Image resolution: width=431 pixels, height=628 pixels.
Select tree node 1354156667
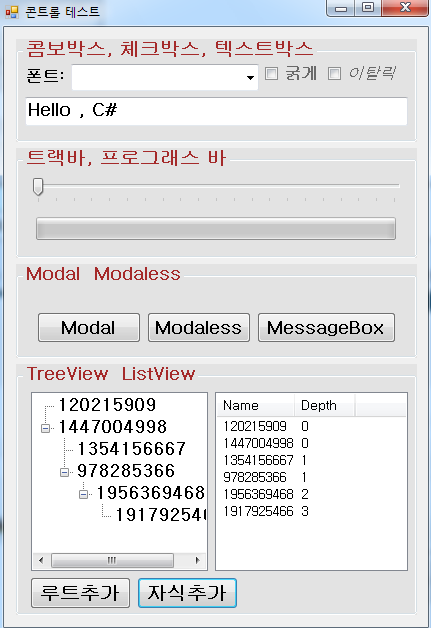[x=131, y=449]
